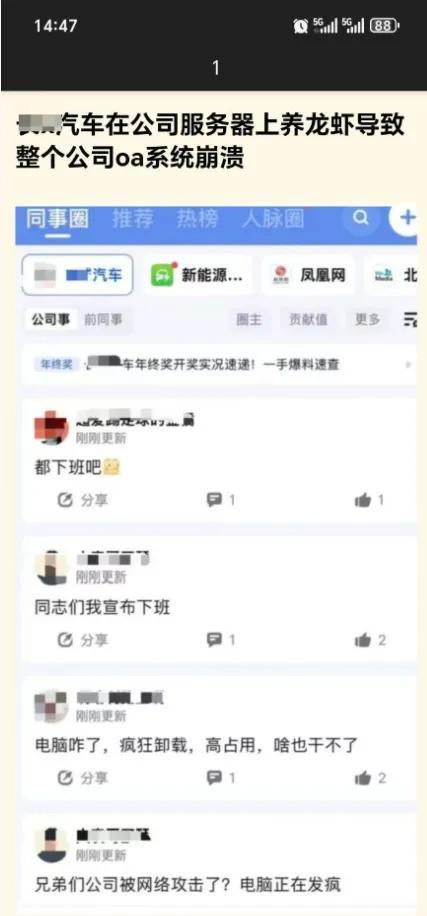
Task: Open comments on 同志们我宣布下班 post
Action: click(x=220, y=640)
